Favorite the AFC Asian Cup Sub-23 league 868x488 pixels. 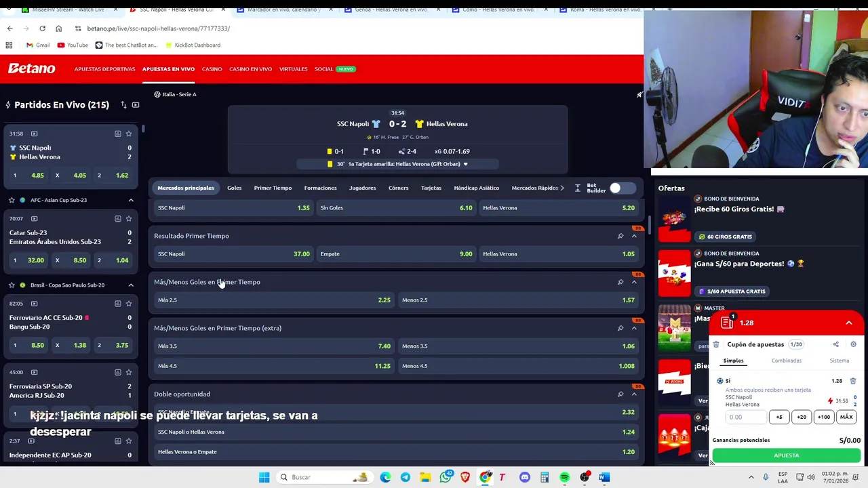click(12, 200)
